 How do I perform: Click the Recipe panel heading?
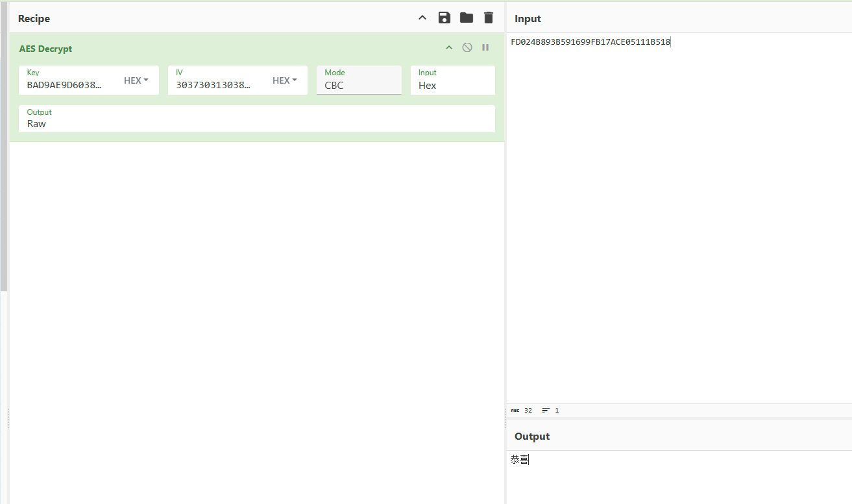(x=34, y=19)
